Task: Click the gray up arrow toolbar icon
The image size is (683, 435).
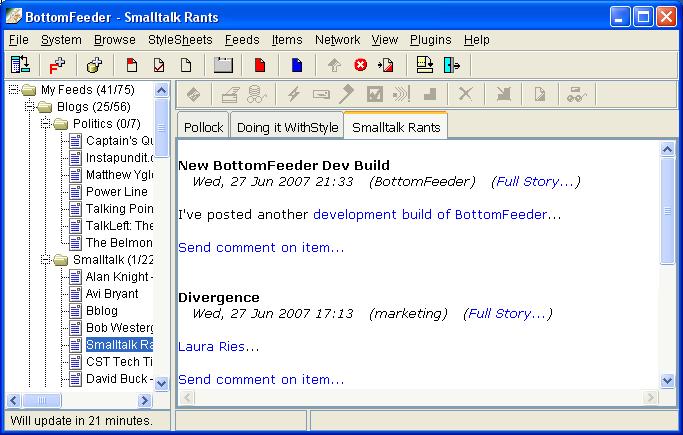Action: (334, 65)
